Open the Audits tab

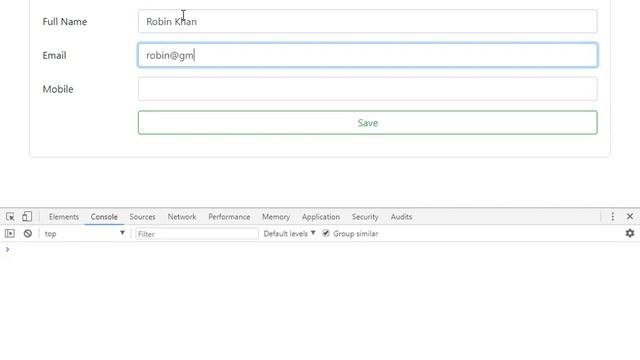401,217
